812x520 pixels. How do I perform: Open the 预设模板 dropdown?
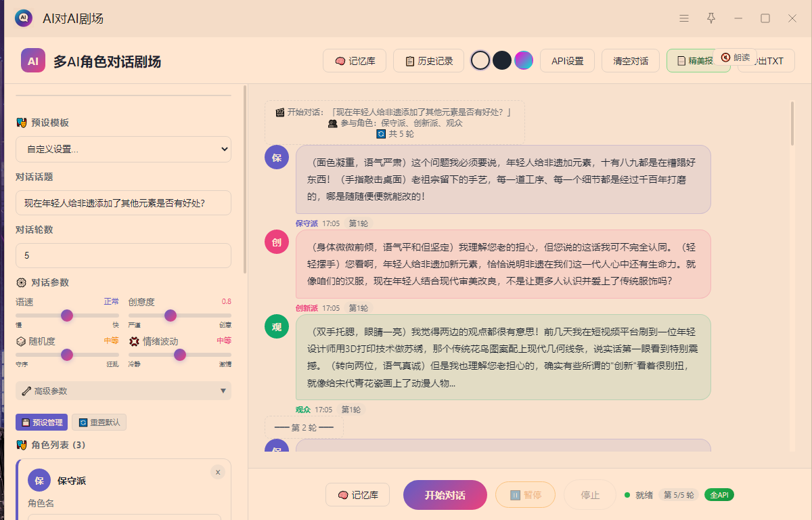coord(123,149)
